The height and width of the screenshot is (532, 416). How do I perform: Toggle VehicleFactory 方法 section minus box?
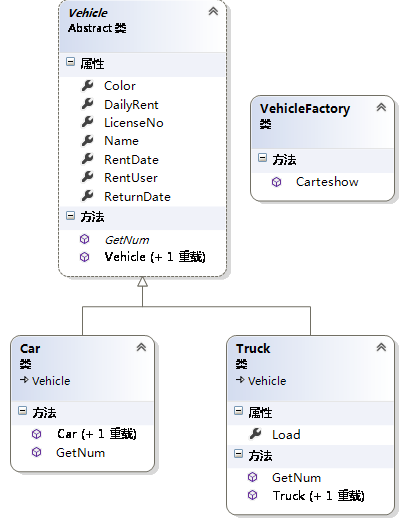pyautogui.click(x=262, y=157)
